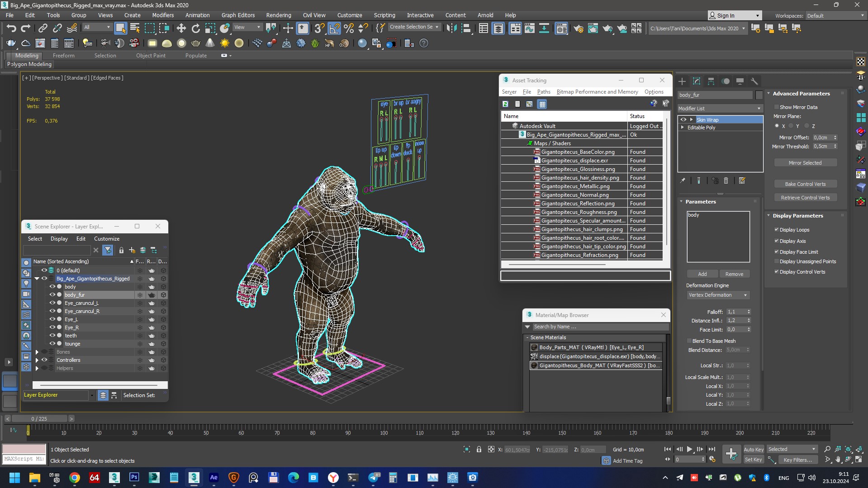The image size is (868, 488).
Task: Click the Mirror tool icon
Action: [451, 28]
